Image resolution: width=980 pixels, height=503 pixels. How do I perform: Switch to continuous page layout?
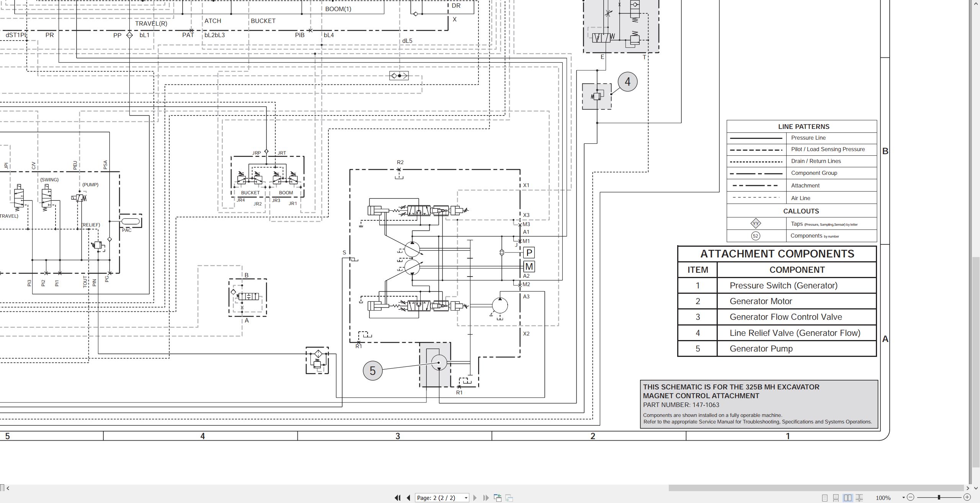coord(836,498)
